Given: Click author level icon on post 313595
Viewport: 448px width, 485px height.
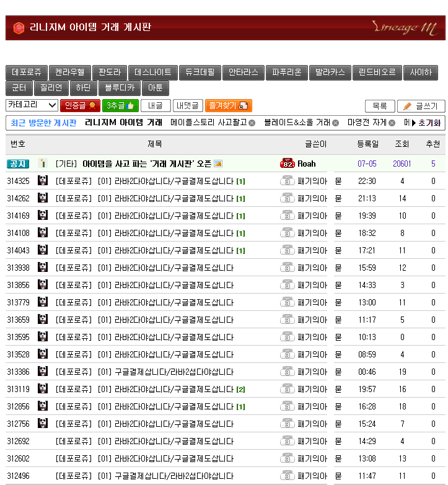Looking at the screenshot, I should pyautogui.click(x=288, y=336).
